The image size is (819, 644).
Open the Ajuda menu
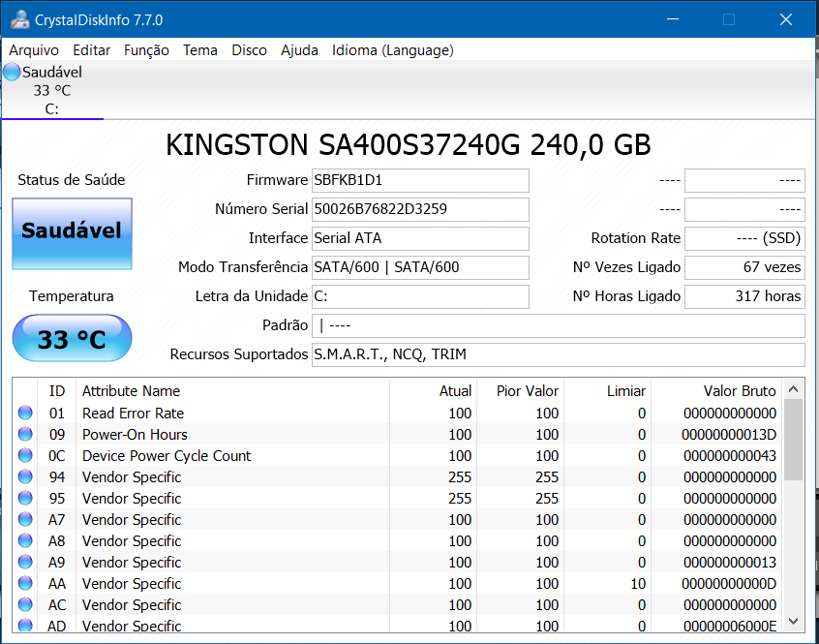pos(299,50)
